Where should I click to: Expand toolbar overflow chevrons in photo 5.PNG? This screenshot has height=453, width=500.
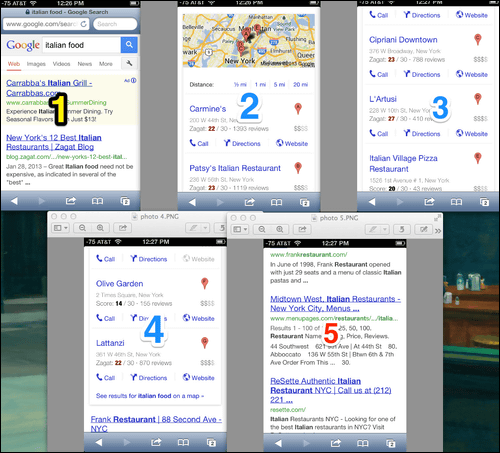[438, 230]
